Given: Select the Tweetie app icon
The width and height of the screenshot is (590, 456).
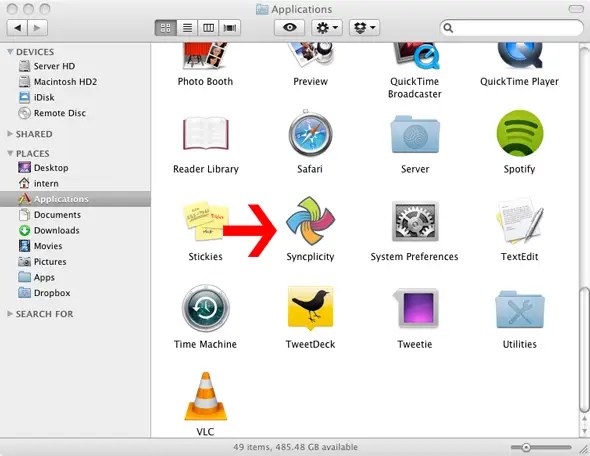Looking at the screenshot, I should click(415, 308).
